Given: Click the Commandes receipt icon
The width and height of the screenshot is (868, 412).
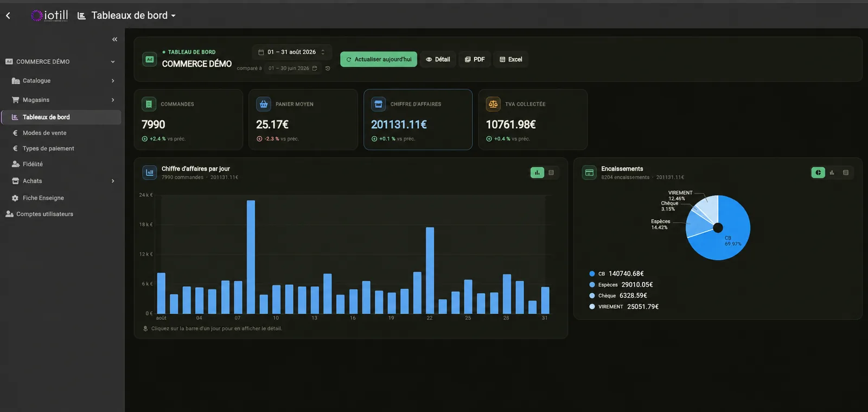Looking at the screenshot, I should coord(149,104).
